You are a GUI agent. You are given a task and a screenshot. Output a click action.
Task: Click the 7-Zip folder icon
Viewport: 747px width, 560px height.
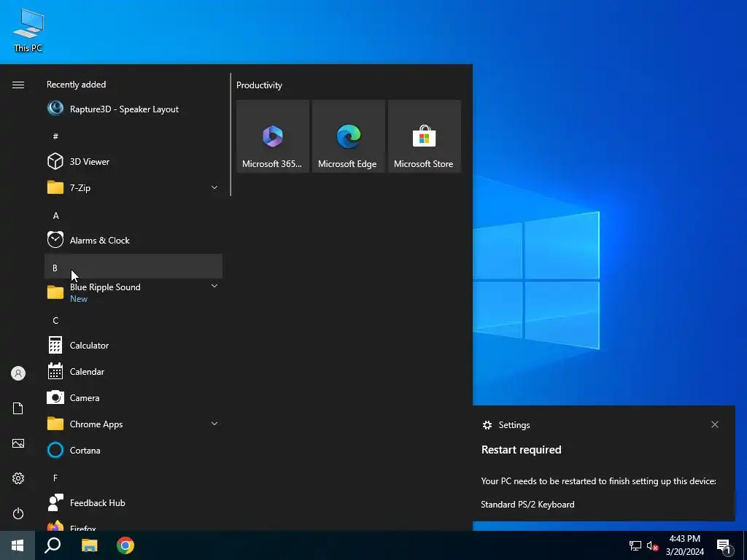(55, 187)
